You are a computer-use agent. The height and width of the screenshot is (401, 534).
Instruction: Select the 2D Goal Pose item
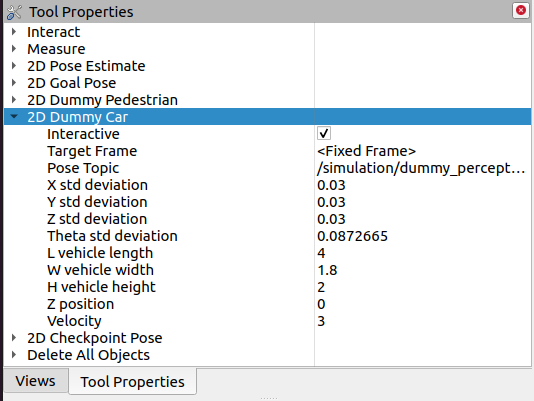(72, 83)
